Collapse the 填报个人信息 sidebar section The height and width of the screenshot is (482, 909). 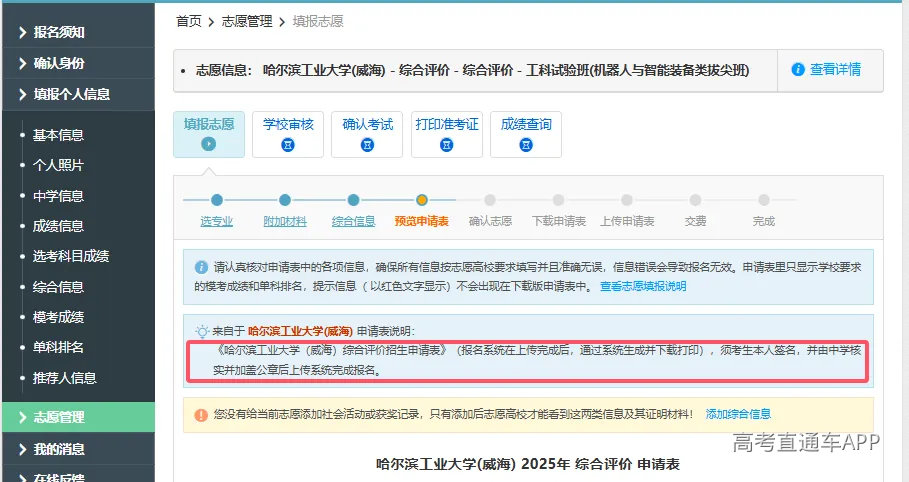click(78, 94)
